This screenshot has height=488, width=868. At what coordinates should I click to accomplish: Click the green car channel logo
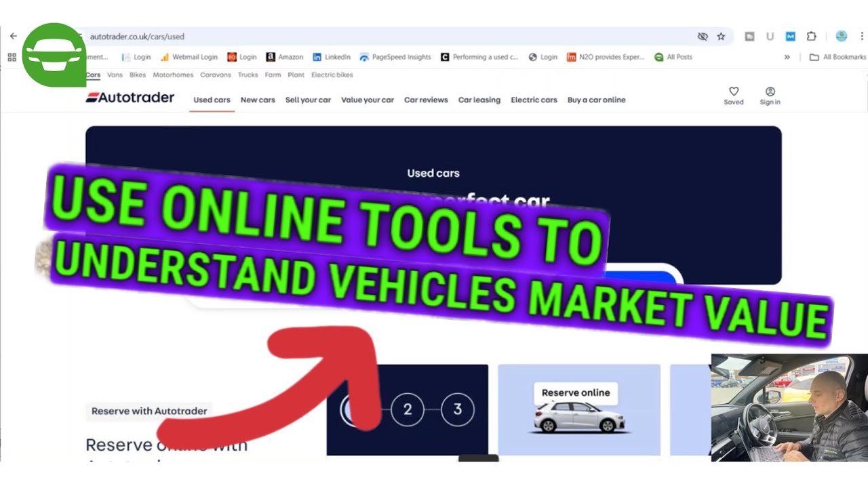pyautogui.click(x=54, y=55)
